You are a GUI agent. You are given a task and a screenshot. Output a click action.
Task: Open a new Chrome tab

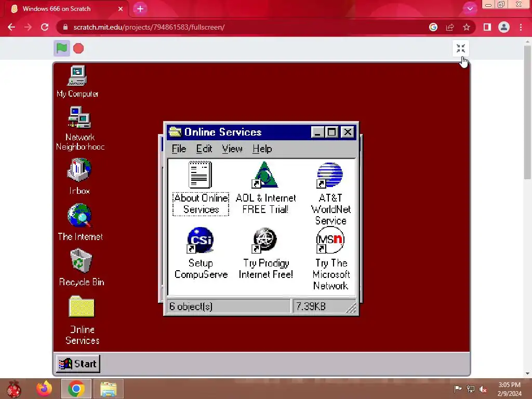[x=140, y=9]
